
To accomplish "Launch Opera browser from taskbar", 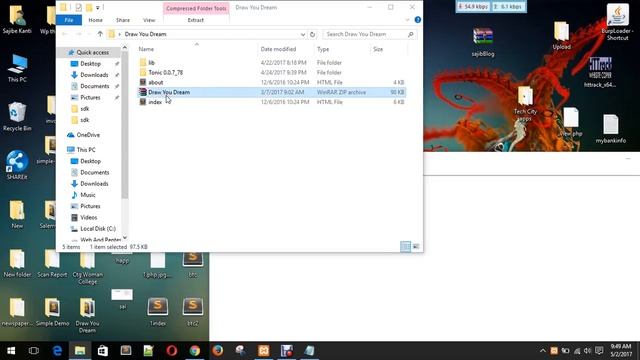I will [x=172, y=351].
